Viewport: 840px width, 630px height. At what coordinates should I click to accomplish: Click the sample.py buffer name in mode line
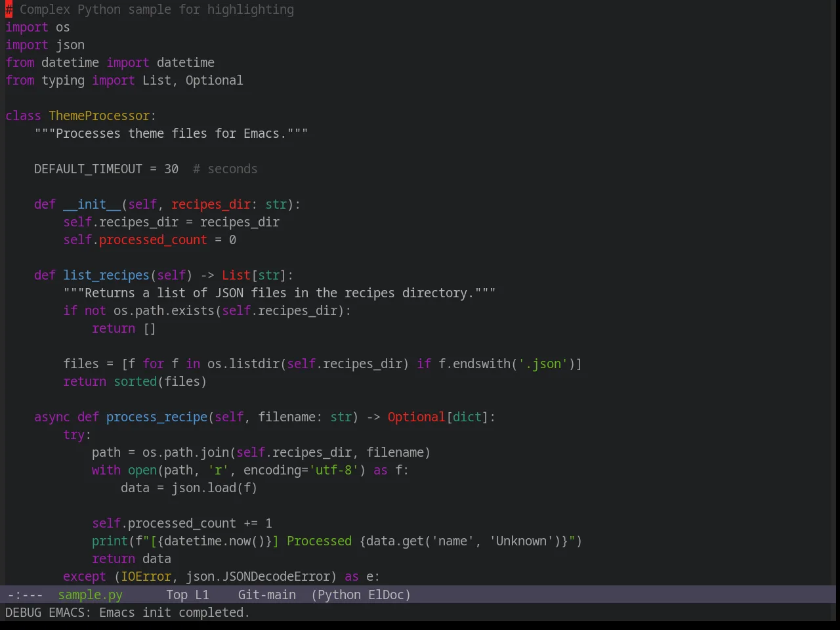coord(90,595)
